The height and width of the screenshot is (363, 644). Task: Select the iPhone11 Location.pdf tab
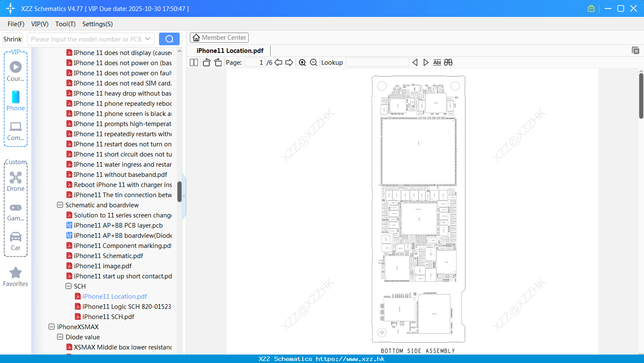coord(230,51)
